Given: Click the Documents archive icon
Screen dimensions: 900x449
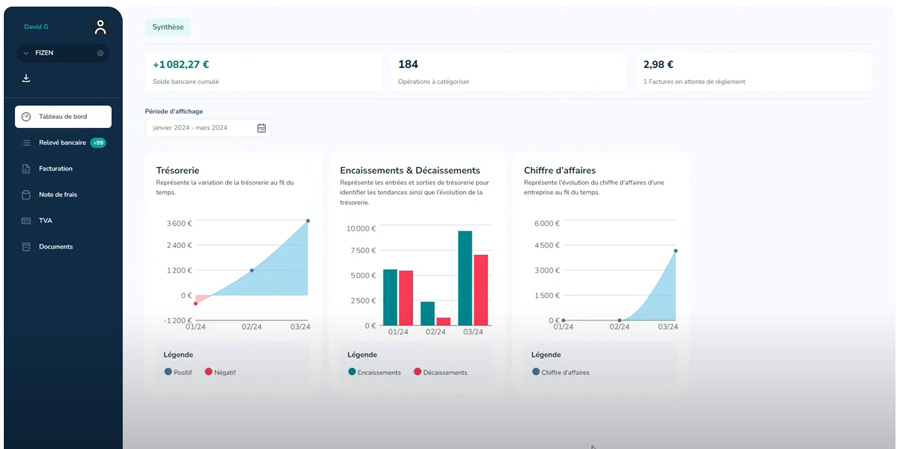Looking at the screenshot, I should click(26, 246).
